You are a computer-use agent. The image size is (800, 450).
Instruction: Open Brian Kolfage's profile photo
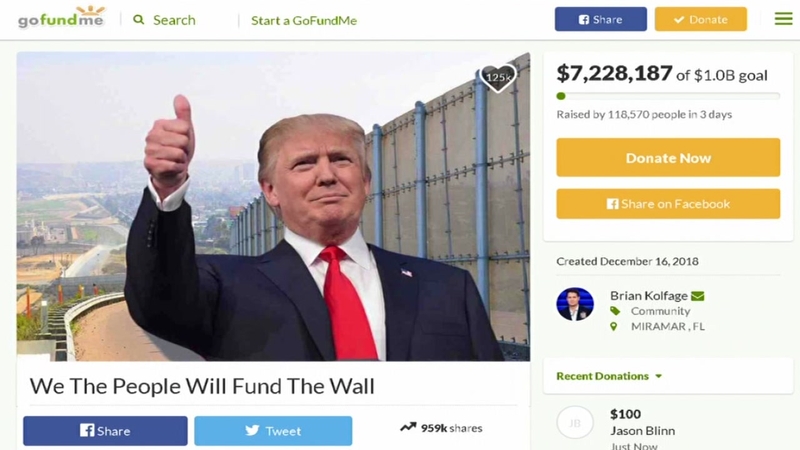[x=575, y=304]
